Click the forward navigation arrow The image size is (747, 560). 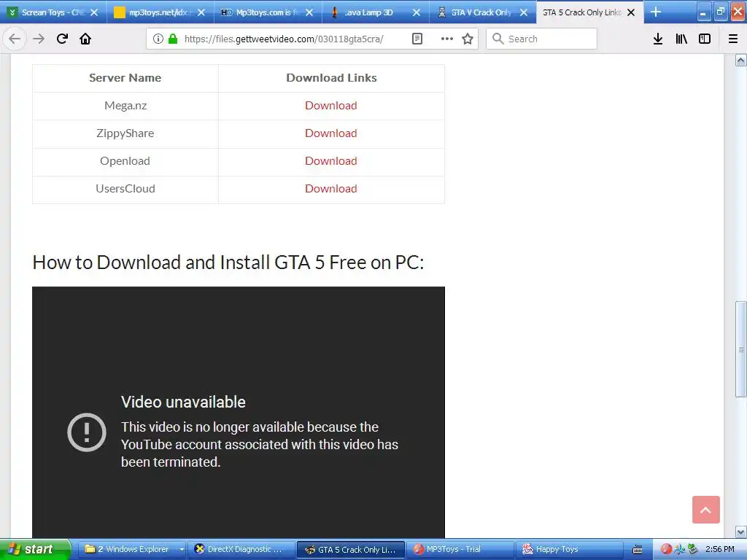tap(39, 39)
